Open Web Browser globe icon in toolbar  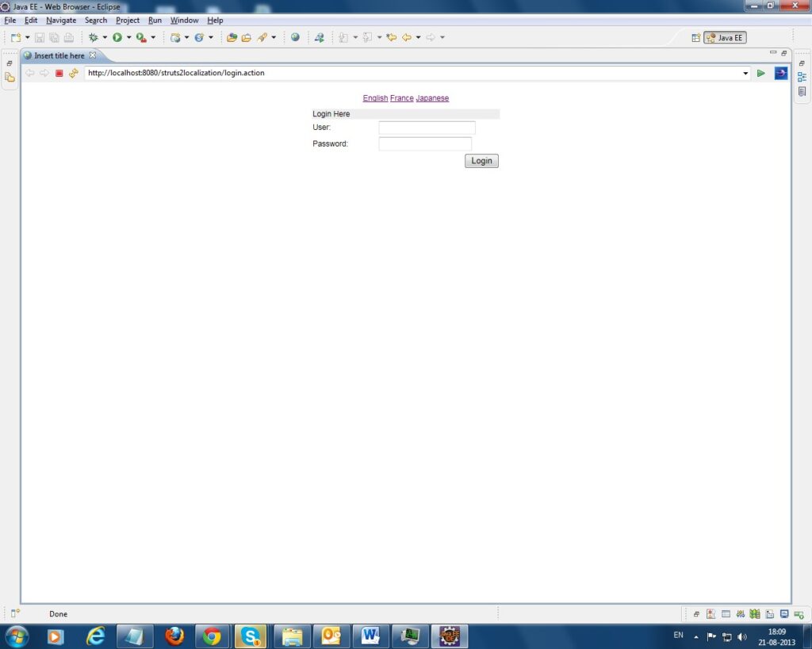[x=295, y=37]
